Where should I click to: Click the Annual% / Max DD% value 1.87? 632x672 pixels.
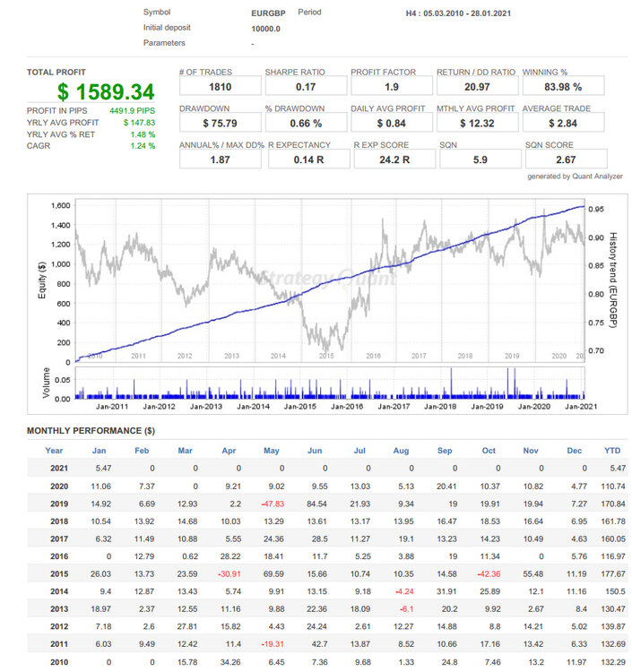pyautogui.click(x=221, y=159)
